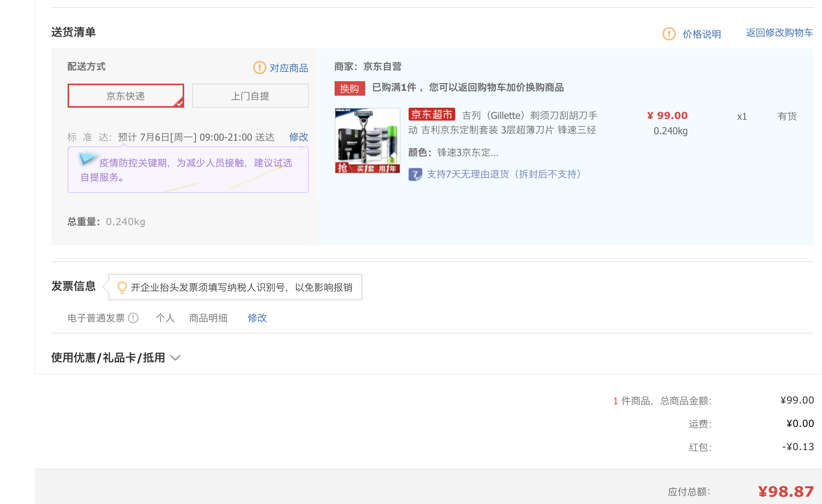Select 上门自提 pickup option
Viewport: 822px width, 504px height.
[x=250, y=96]
